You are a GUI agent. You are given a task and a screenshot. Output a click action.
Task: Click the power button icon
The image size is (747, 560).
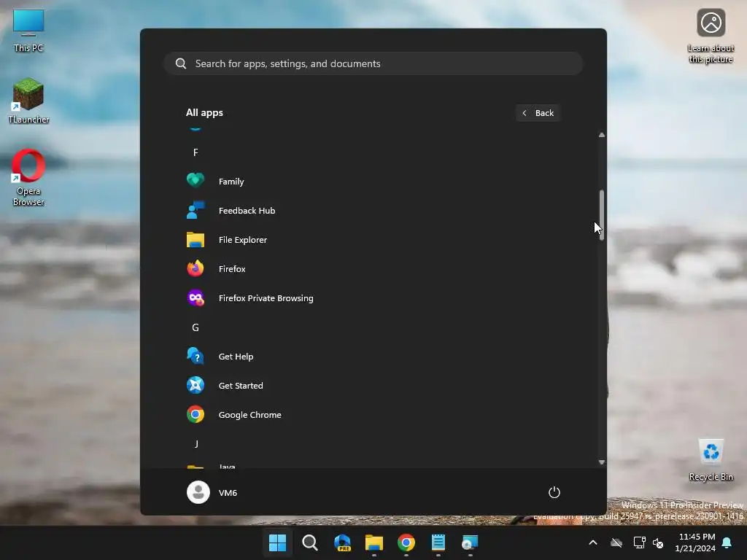point(554,492)
